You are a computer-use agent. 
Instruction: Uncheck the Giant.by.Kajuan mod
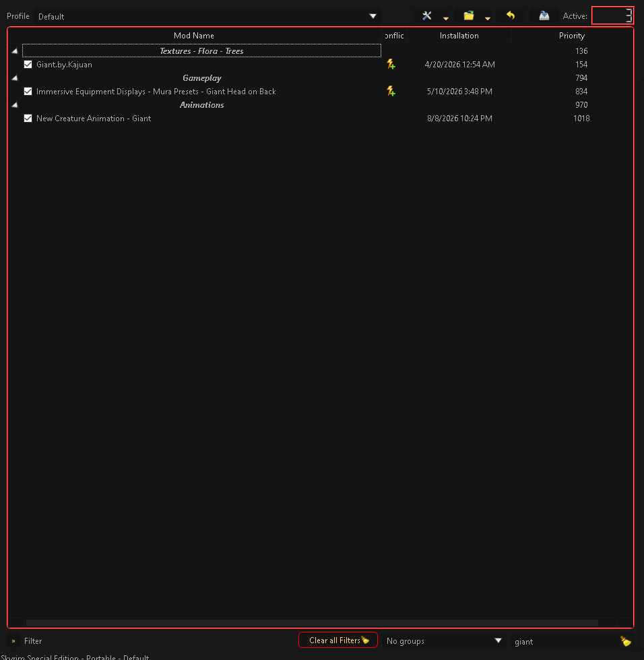(x=28, y=65)
